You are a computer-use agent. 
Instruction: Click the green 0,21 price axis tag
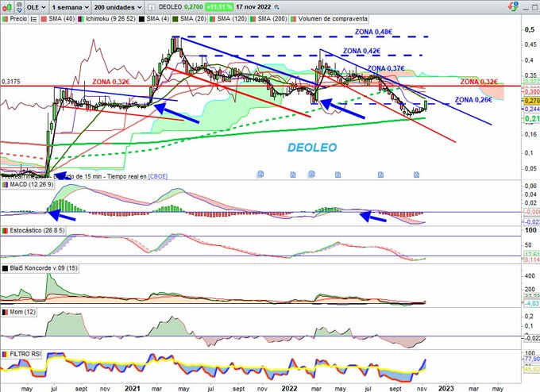click(532, 119)
